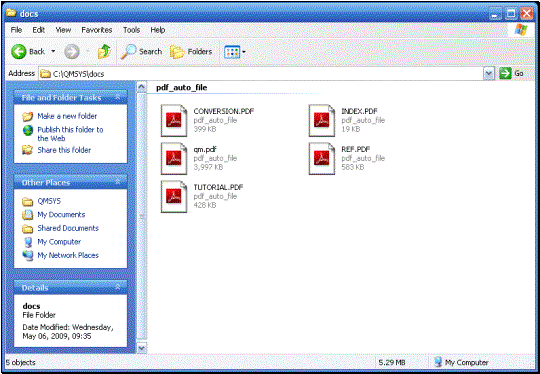Collapse the Details panel

coord(117,287)
